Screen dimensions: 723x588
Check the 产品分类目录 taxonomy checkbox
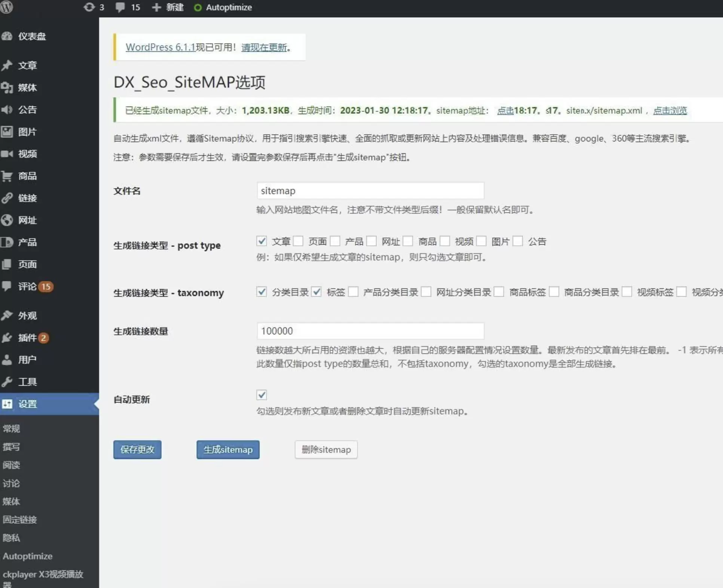353,291
